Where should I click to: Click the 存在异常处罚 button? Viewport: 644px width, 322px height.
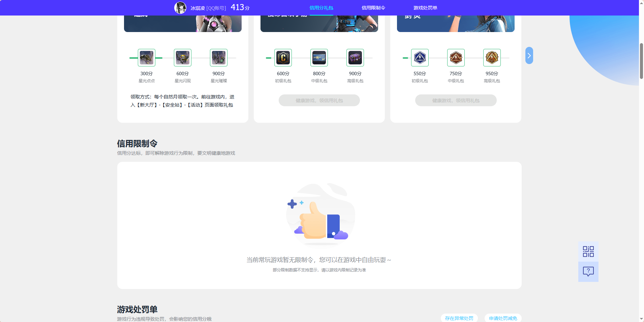pos(459,318)
